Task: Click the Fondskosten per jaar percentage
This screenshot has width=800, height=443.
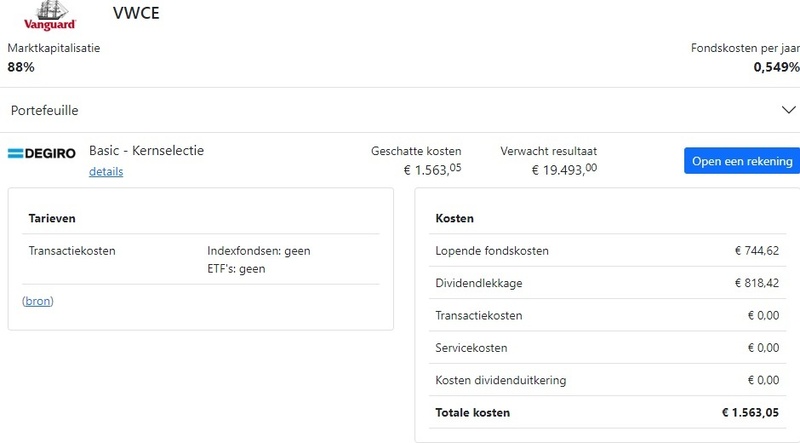Action: pos(776,67)
